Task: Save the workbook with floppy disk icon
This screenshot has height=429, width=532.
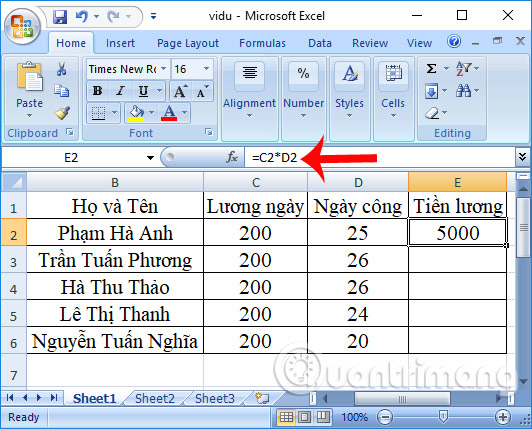Action: coord(60,16)
